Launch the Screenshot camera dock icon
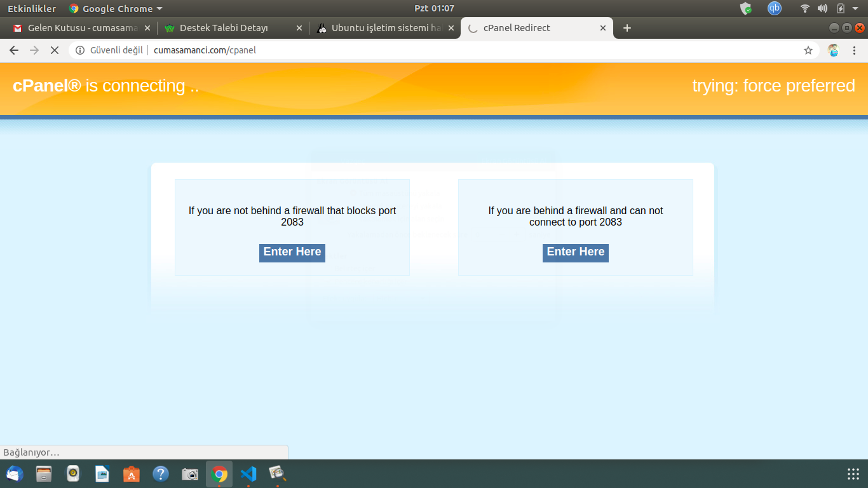Screen dimensions: 868x488 pos(190,474)
